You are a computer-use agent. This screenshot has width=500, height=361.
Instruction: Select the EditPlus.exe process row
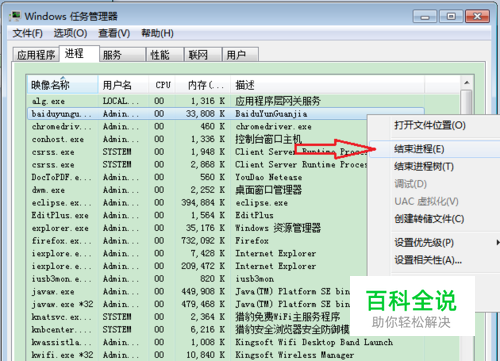[197, 215]
